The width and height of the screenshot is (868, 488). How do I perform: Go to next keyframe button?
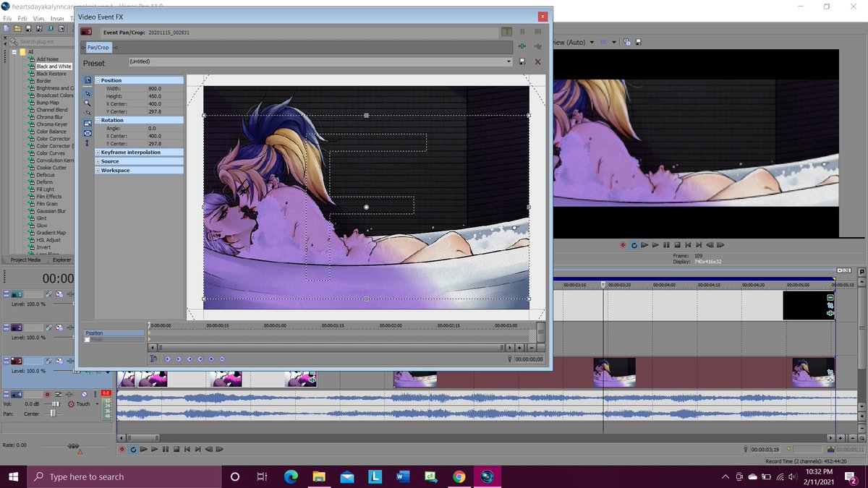(190, 359)
